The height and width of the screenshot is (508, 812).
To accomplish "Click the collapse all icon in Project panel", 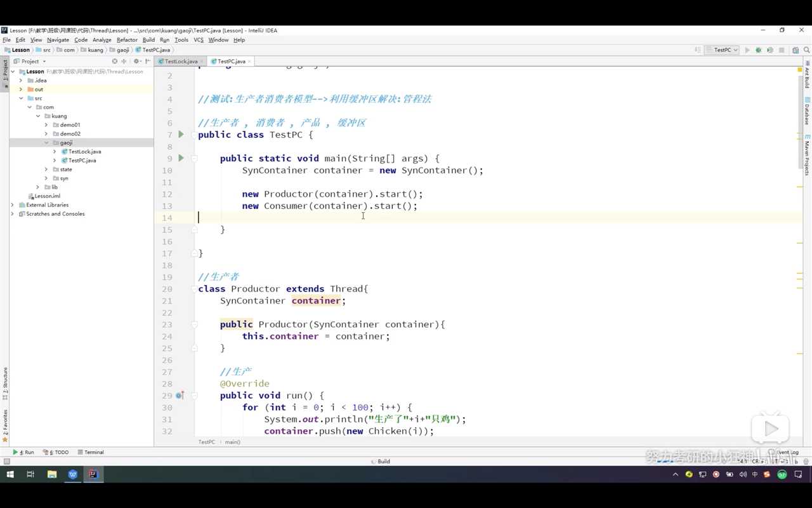I will 124,62.
